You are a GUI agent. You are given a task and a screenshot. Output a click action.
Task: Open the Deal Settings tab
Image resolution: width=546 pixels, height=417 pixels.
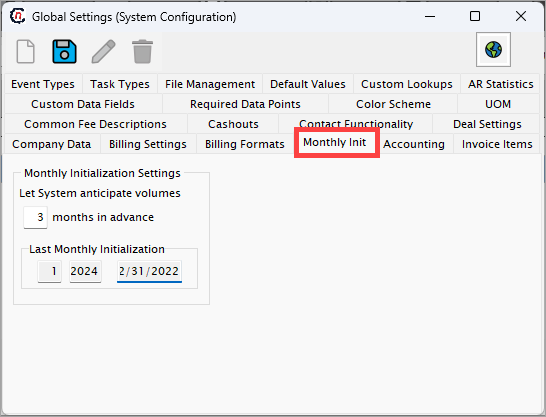(x=487, y=124)
